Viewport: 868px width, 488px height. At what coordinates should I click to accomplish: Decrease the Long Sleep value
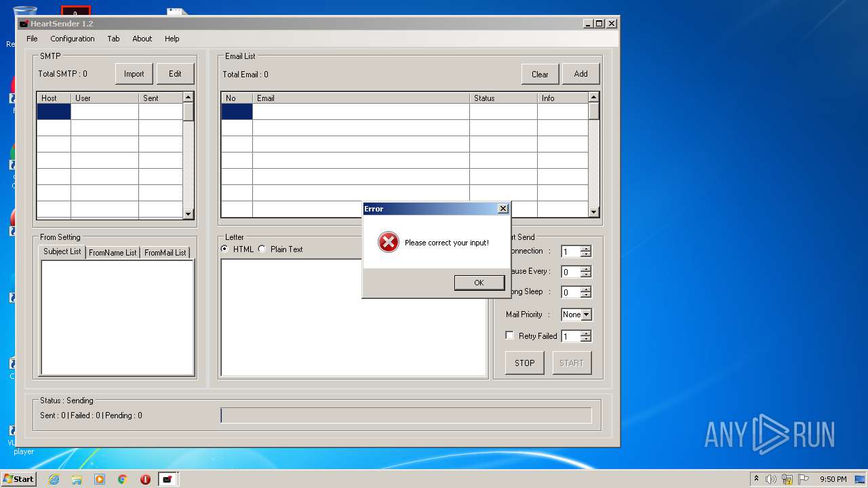tap(586, 295)
